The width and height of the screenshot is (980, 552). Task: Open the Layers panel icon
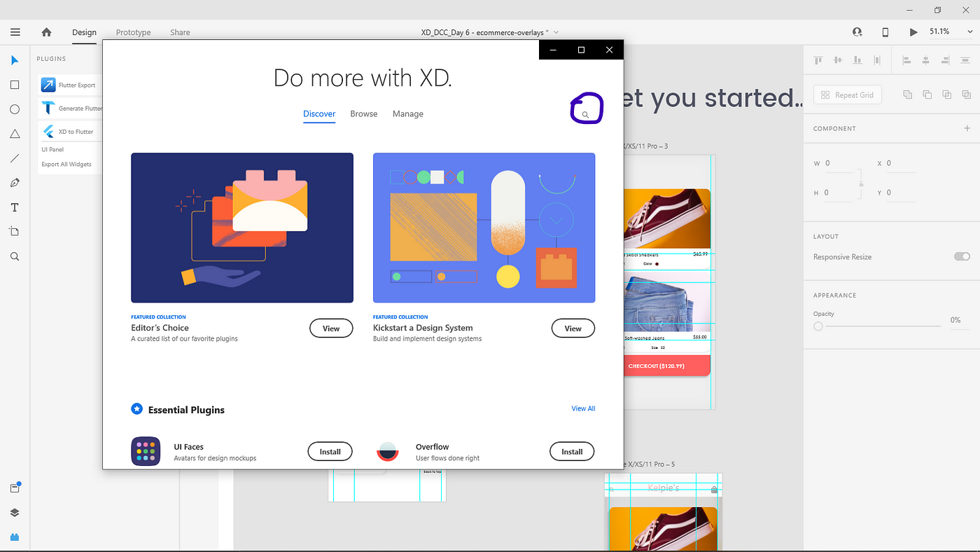pos(15,513)
